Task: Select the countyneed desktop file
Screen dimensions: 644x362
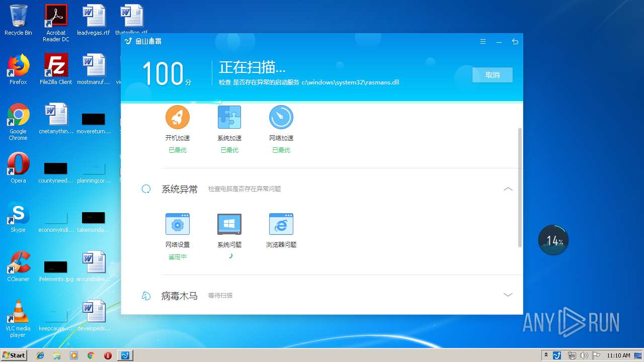Action: [56, 172]
